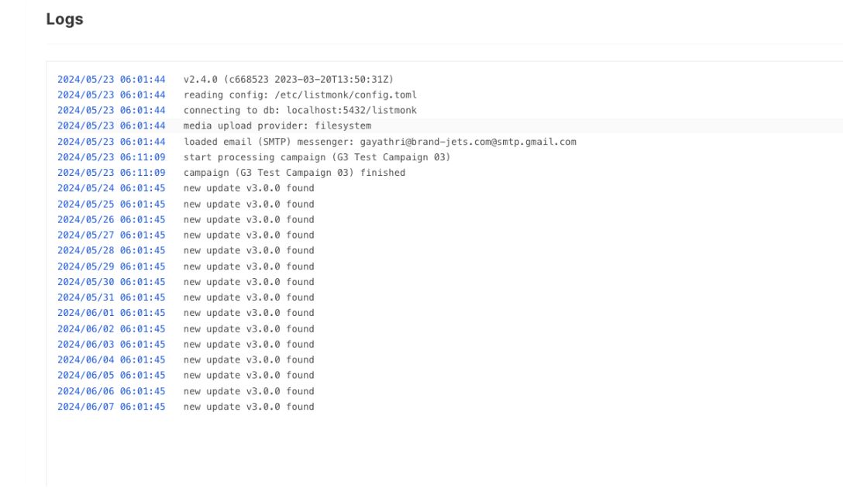This screenshot has height=488, width=868.
Task: Click the 2024/05/31 update found line
Action: pyautogui.click(x=249, y=297)
